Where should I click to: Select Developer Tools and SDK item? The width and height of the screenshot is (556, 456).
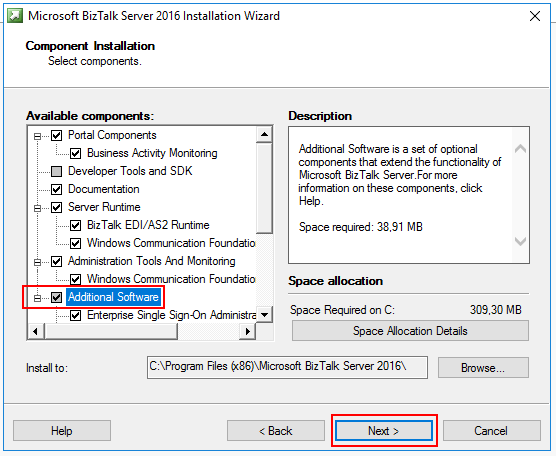[x=130, y=171]
